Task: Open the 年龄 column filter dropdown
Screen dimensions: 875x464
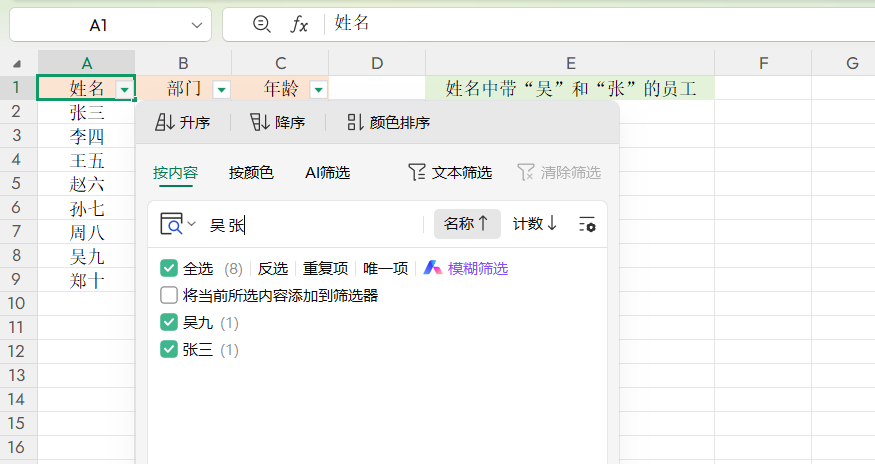Action: tap(318, 90)
